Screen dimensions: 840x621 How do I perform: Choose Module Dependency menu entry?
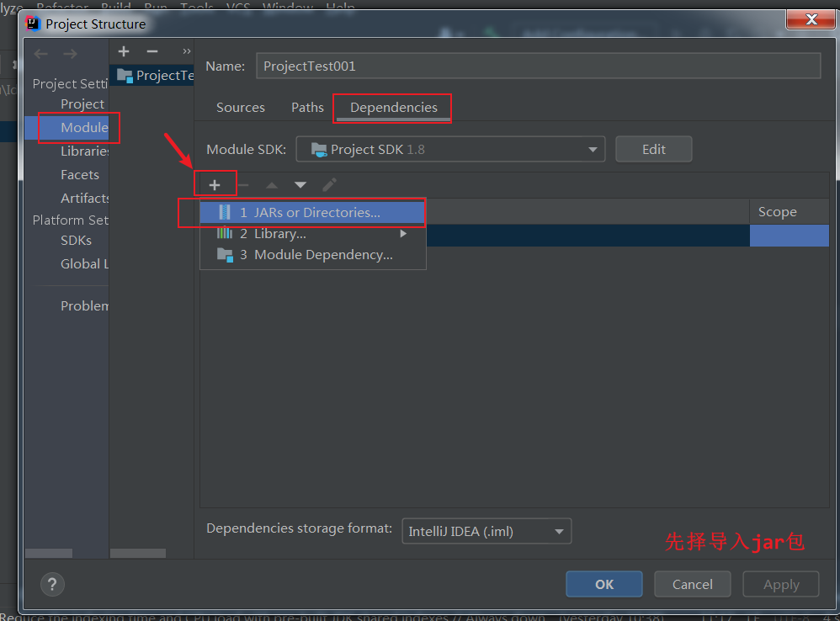click(313, 255)
